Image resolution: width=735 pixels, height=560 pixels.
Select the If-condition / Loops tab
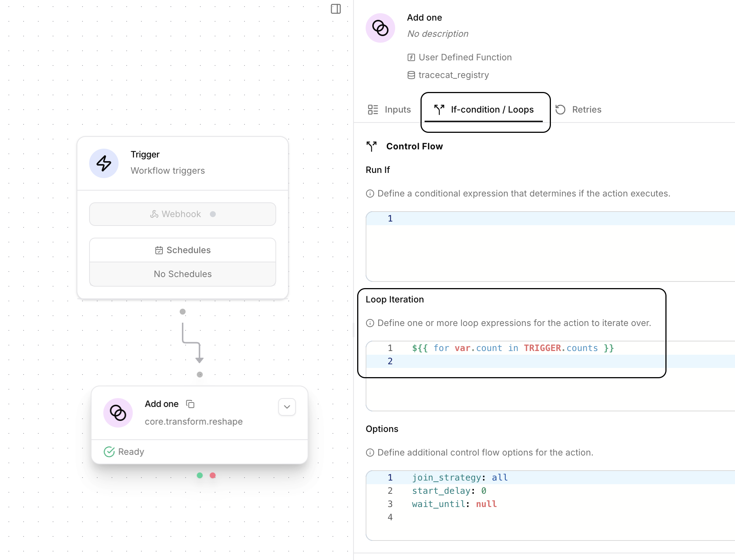coord(484,110)
